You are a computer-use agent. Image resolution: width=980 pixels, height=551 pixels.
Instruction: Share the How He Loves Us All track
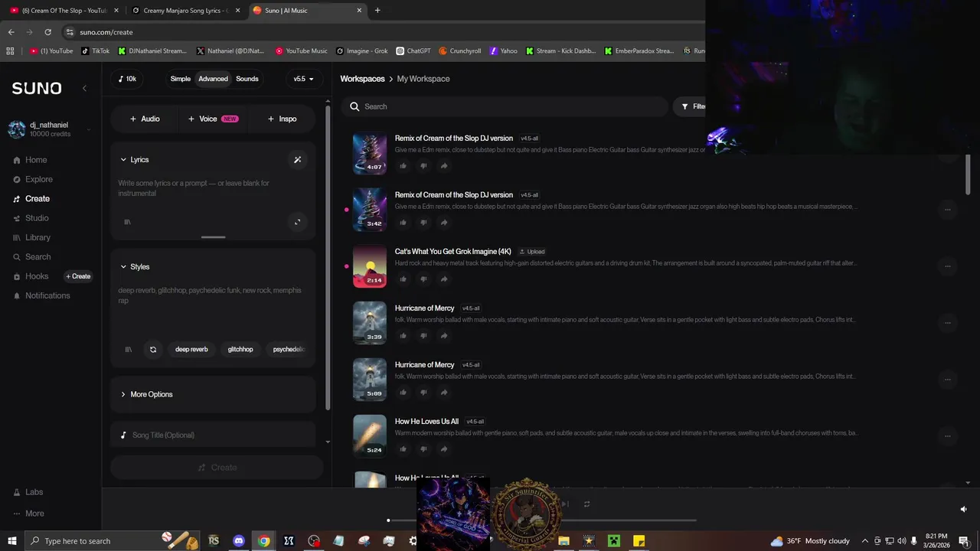pos(444,449)
